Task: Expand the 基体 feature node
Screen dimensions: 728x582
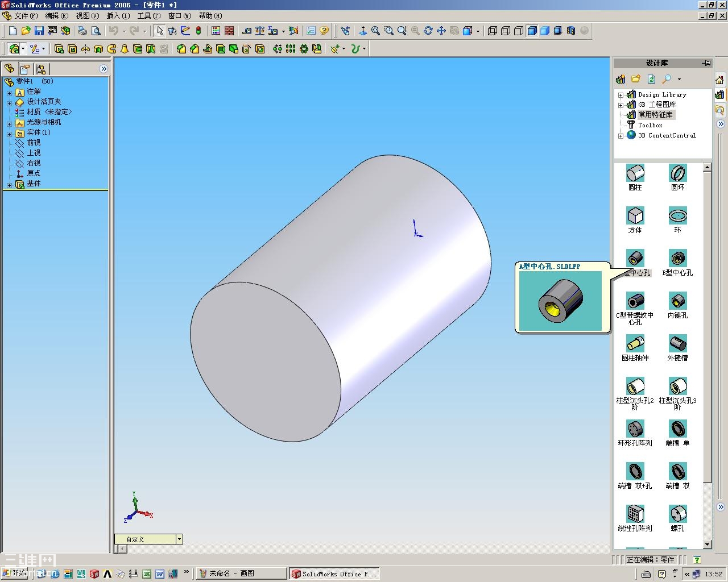Action: click(9, 185)
